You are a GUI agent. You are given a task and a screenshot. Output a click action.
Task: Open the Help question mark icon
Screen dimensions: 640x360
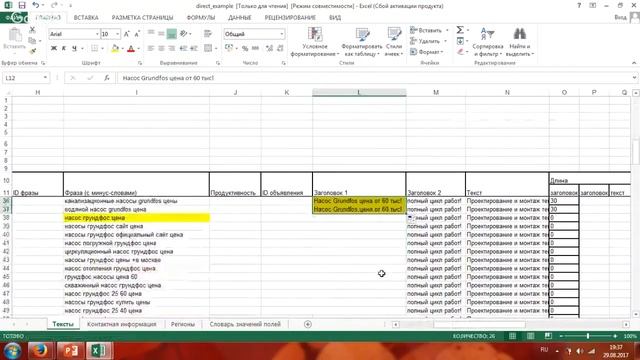[x=579, y=6]
